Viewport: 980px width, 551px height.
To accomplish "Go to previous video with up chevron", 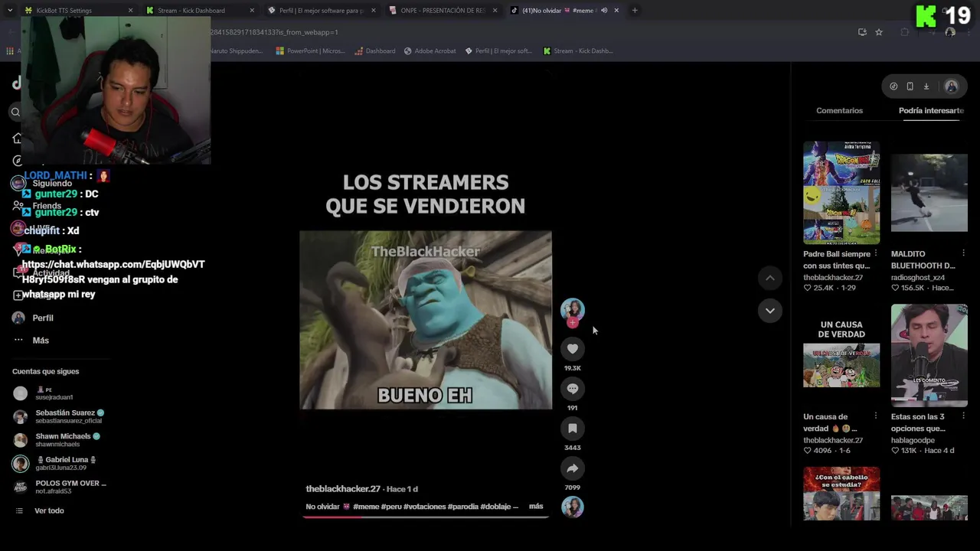I will 769,278.
